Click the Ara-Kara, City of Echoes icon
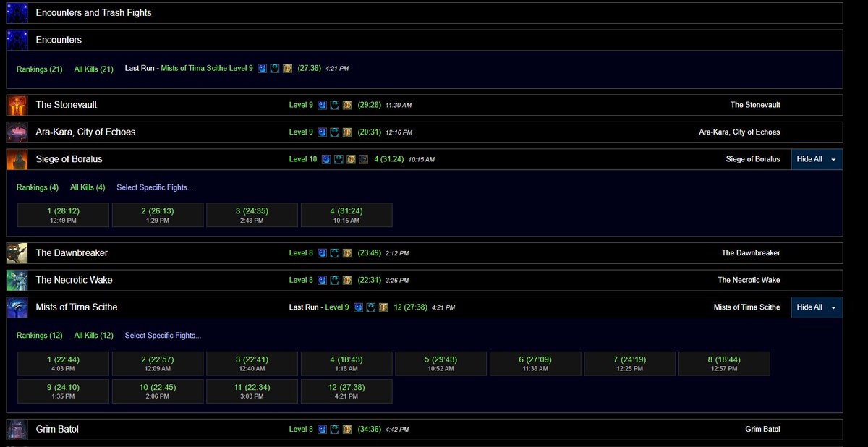Screen dimensions: 868x447 [x=17, y=132]
